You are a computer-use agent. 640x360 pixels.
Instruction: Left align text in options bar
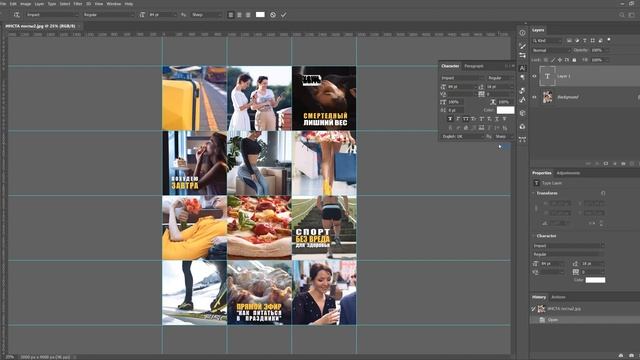tap(231, 15)
